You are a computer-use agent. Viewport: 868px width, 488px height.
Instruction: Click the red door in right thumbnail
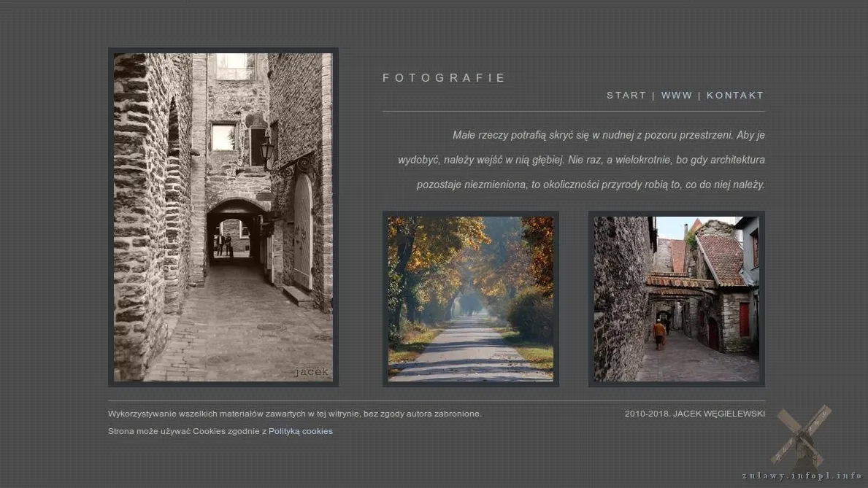[x=743, y=319]
